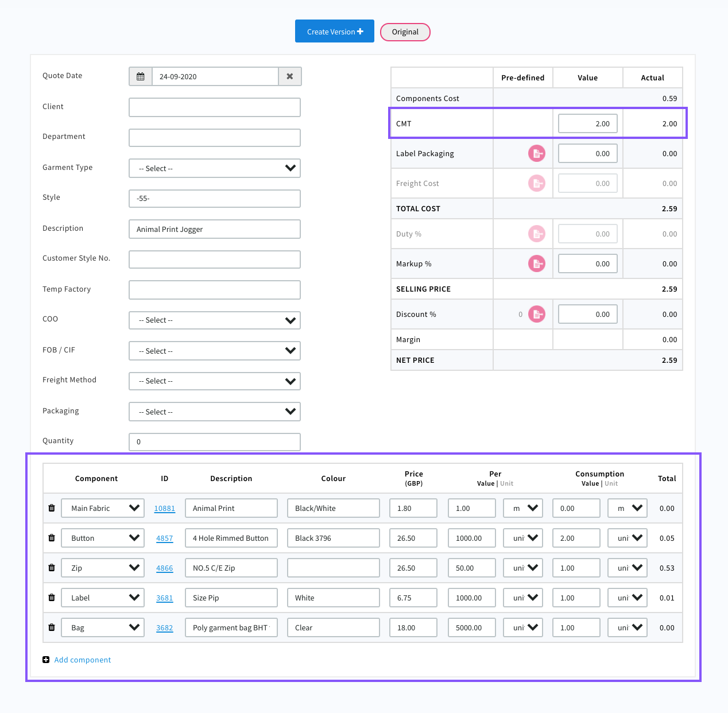Delete the Zip row using trash icon
Viewport: 728px width, 713px height.
[x=52, y=568]
